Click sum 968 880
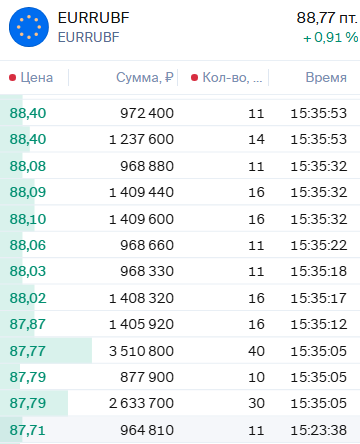 (x=147, y=166)
